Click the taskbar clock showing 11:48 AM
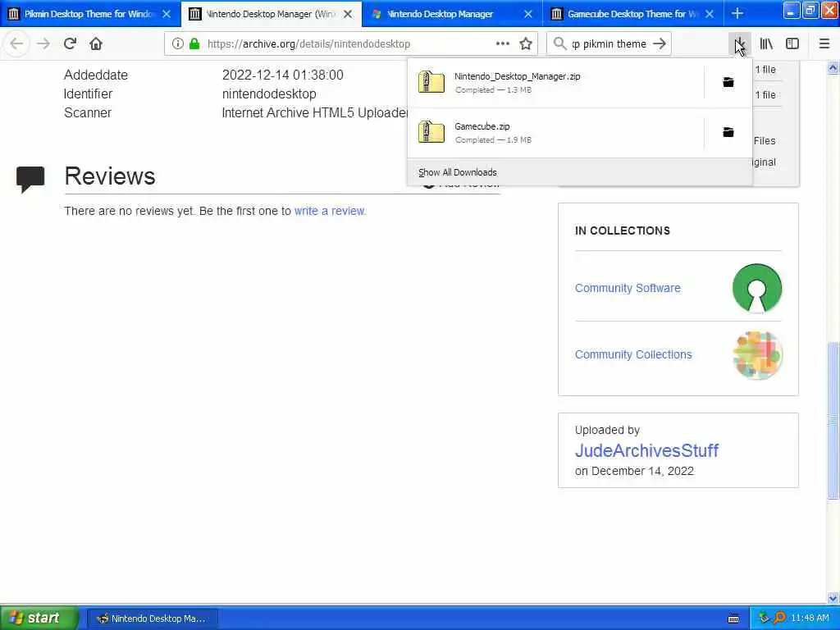The width and height of the screenshot is (840, 630). click(810, 619)
